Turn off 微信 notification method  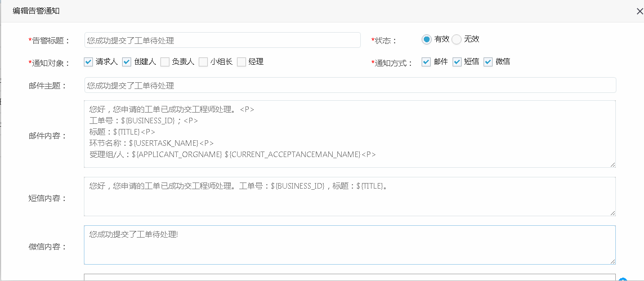pyautogui.click(x=488, y=62)
